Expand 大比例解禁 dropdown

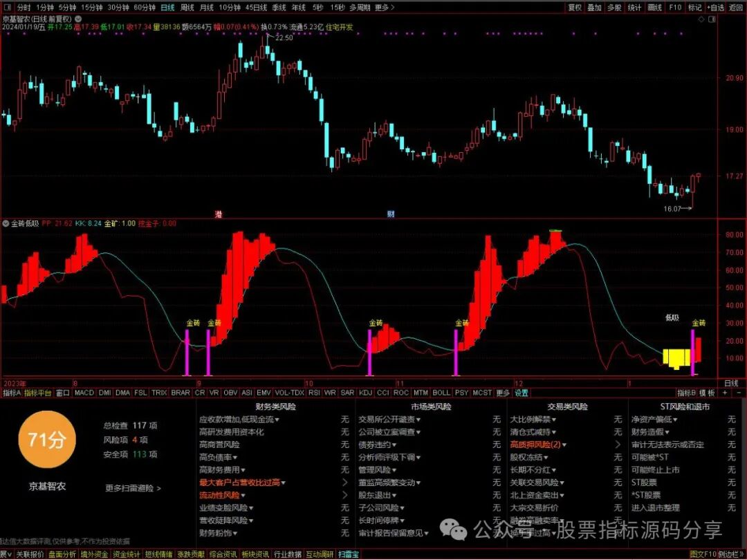tap(533, 420)
